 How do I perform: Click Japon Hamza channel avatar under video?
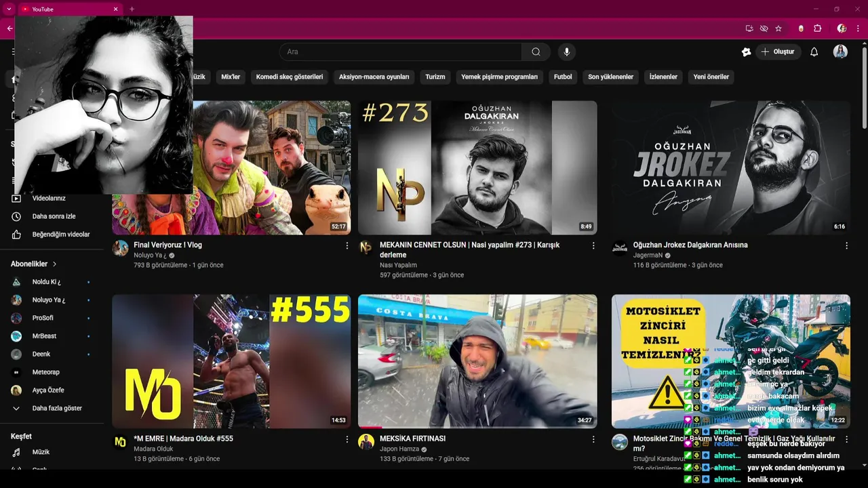coord(366,442)
